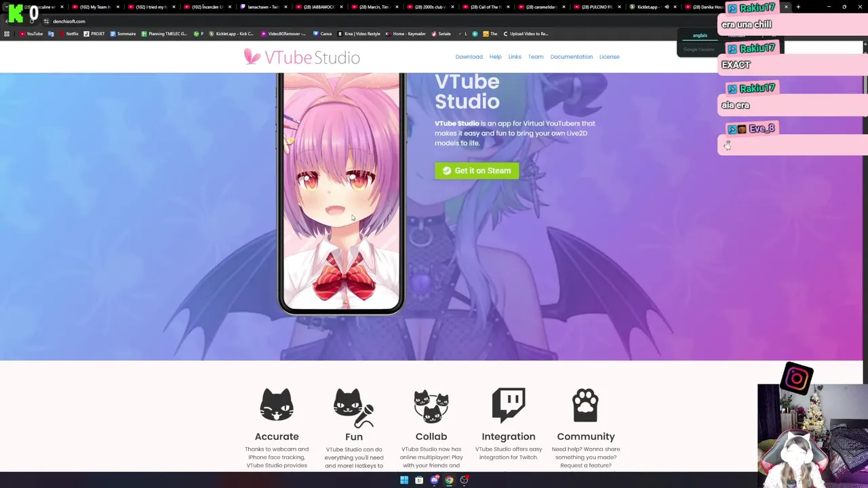Open the VideoBGRemover bookmark
This screenshot has height=488, width=868.
(283, 34)
